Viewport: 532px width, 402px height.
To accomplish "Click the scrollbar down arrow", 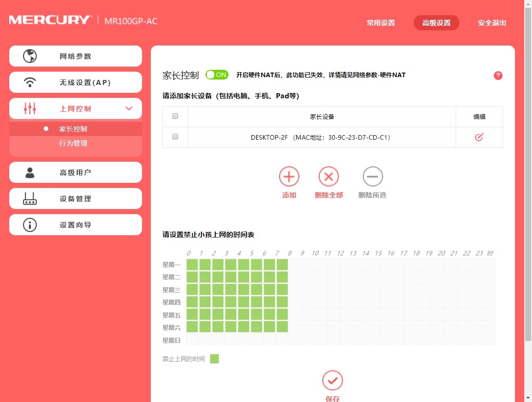I will [x=528, y=398].
